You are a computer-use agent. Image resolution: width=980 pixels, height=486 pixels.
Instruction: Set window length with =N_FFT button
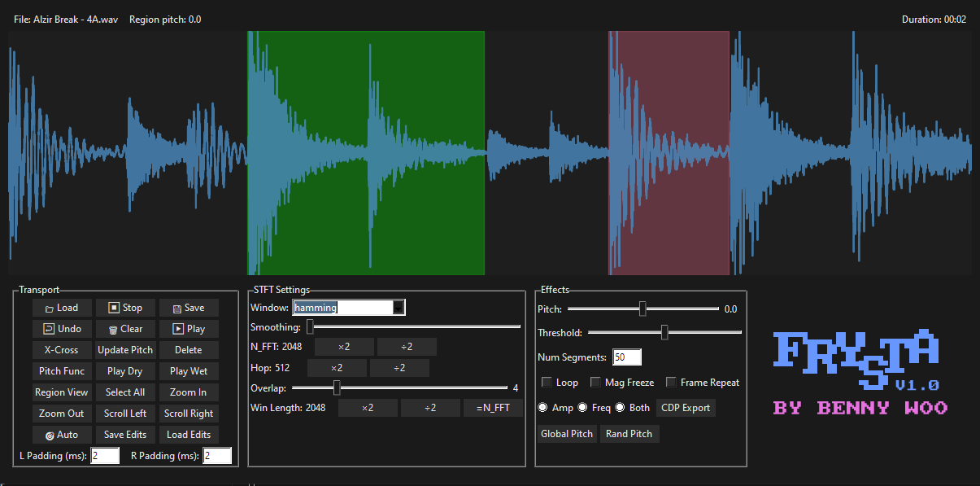[493, 408]
